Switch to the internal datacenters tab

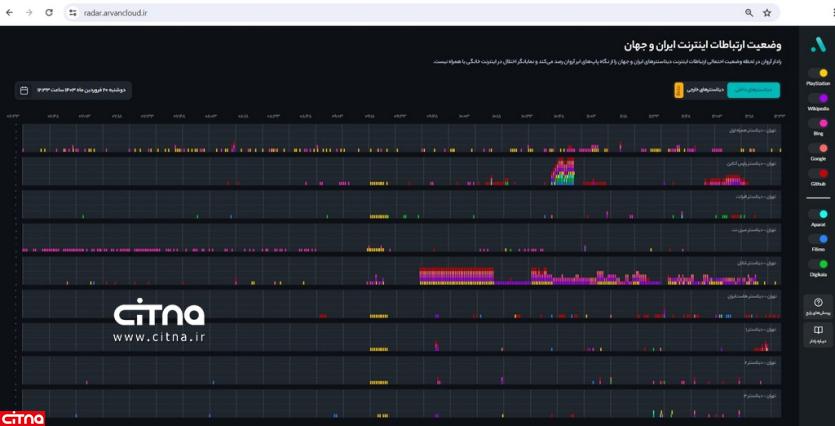point(754,90)
